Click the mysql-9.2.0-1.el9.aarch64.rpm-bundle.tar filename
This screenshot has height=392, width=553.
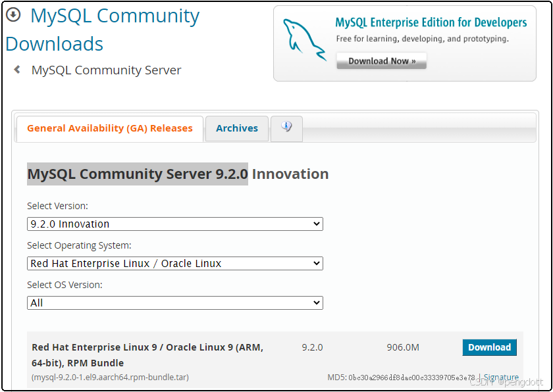point(110,378)
